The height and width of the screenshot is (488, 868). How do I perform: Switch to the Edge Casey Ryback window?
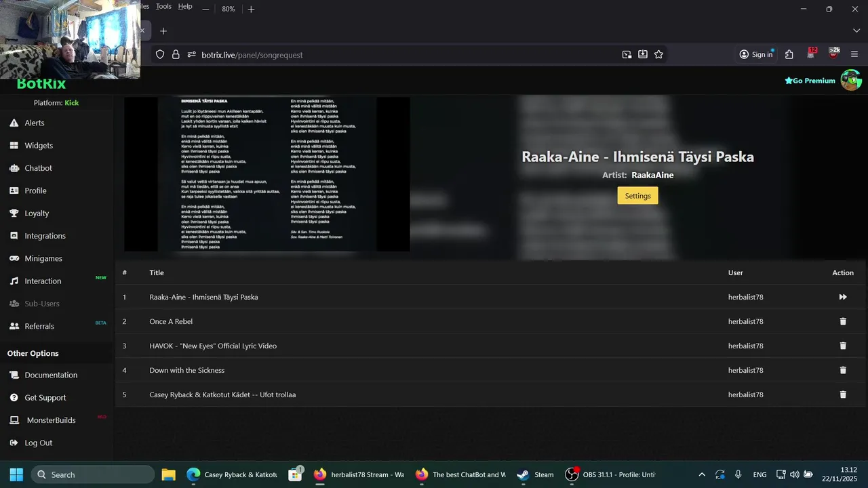tap(233, 474)
